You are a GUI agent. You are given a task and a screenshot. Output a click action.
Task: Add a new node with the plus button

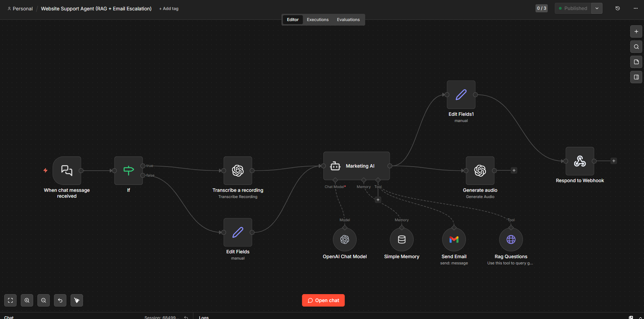coord(636,31)
